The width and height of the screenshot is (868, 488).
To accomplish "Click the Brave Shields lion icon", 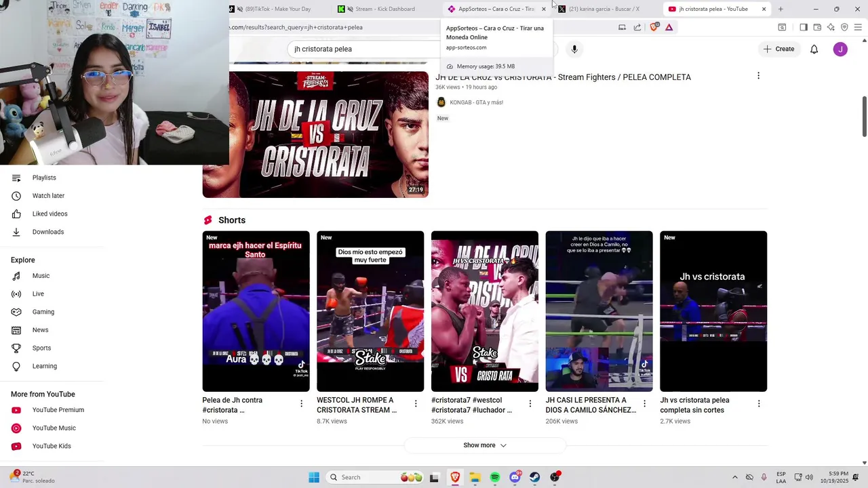I will pos(654,27).
